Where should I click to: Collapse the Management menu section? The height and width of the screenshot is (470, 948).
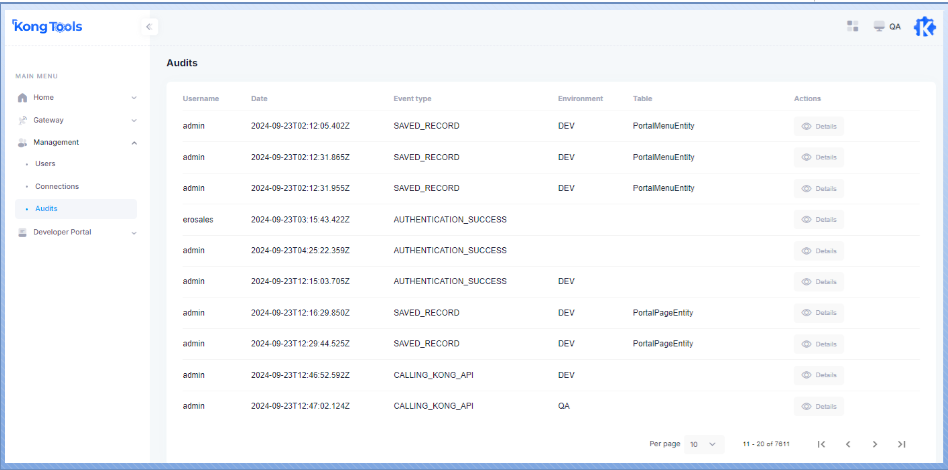pos(133,143)
